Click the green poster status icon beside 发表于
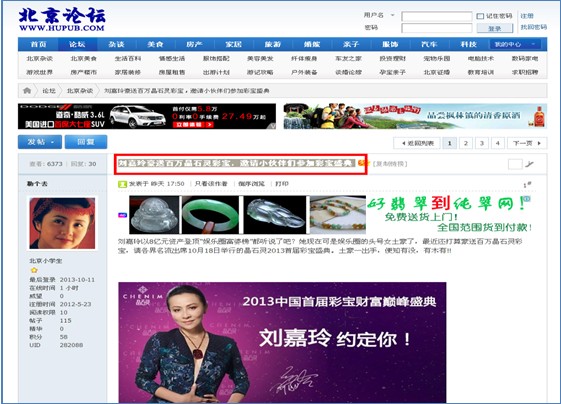The height and width of the screenshot is (404, 561). click(122, 184)
